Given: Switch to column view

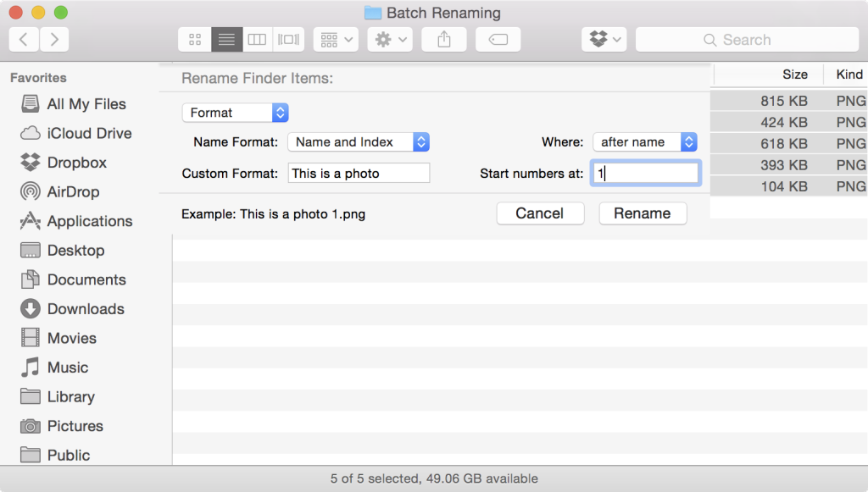Looking at the screenshot, I should [x=258, y=39].
